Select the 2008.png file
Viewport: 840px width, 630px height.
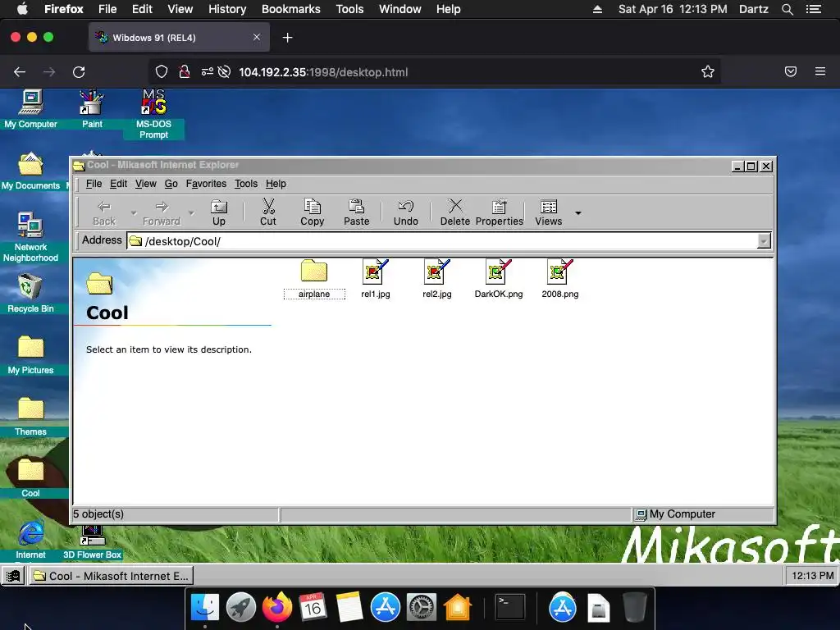[559, 279]
